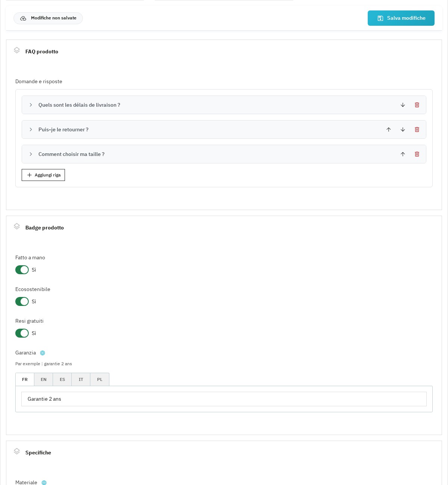Expand the 'Quels sont les délais de livraison' question

point(31,105)
